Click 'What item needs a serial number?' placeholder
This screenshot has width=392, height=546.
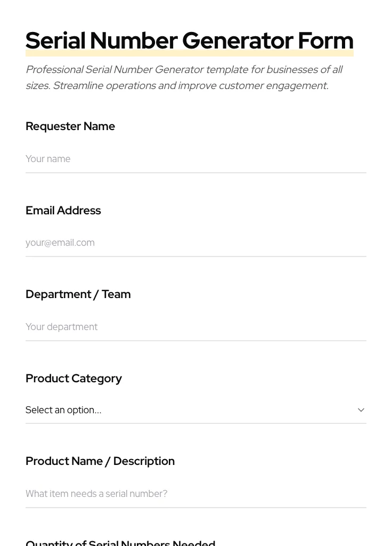[x=96, y=494]
